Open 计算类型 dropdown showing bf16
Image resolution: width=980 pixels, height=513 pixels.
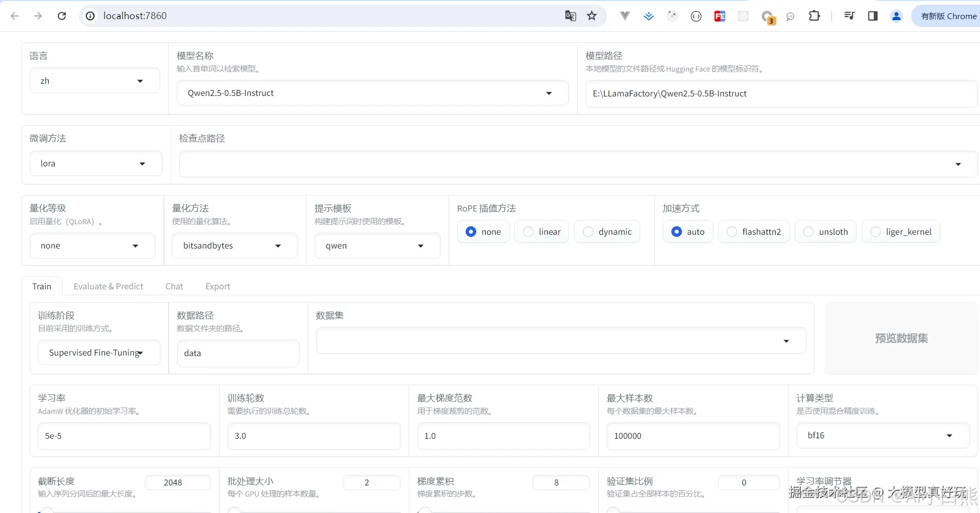(883, 435)
